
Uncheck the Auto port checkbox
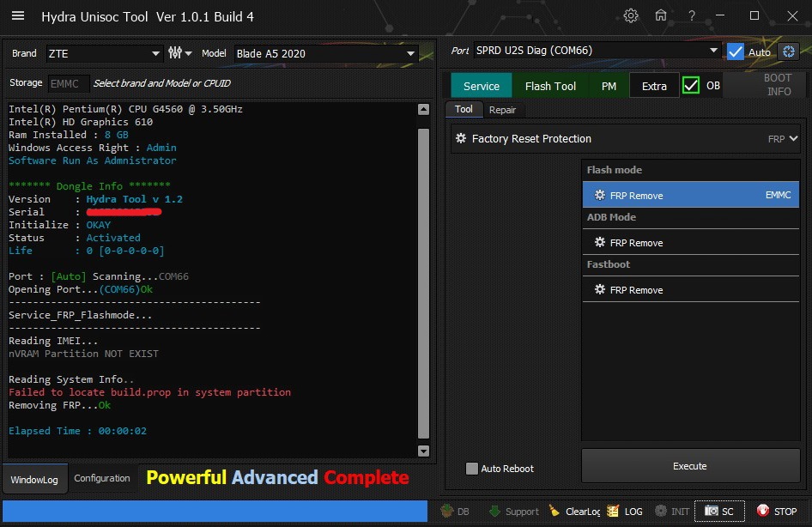coord(735,51)
